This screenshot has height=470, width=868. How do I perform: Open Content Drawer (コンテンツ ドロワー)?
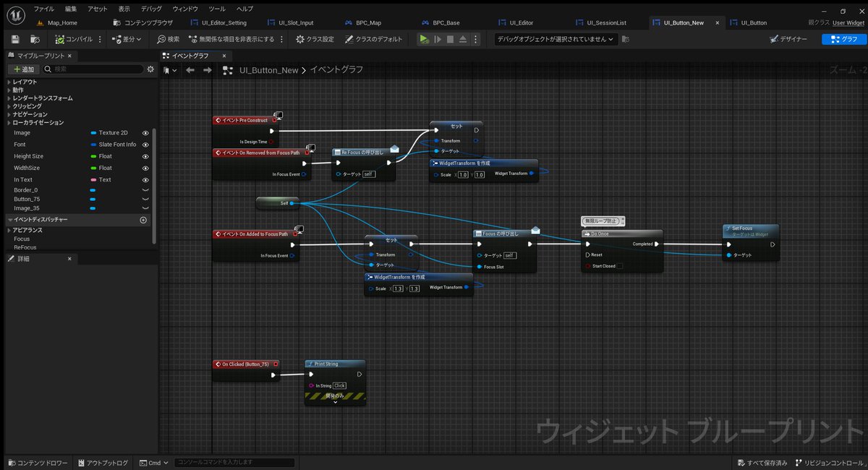point(38,463)
